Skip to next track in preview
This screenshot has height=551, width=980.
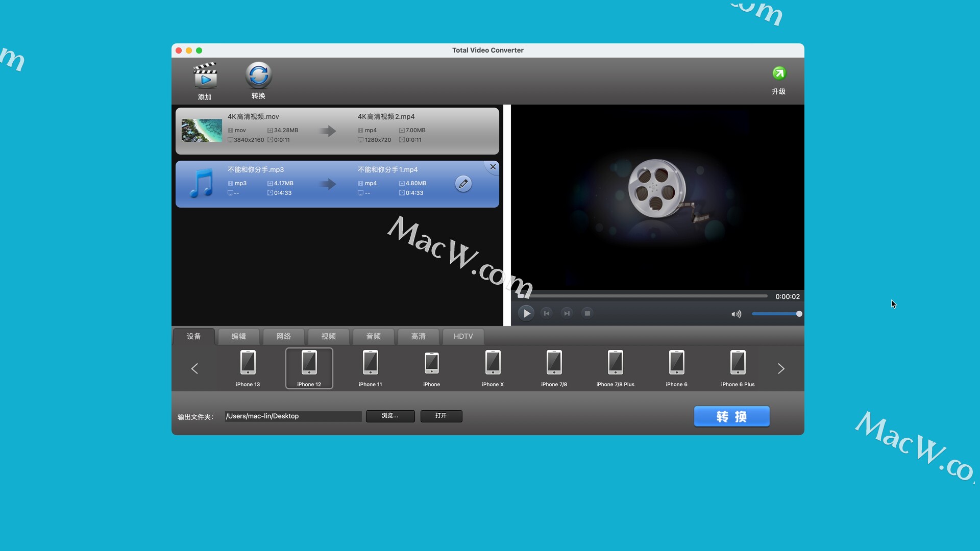567,313
